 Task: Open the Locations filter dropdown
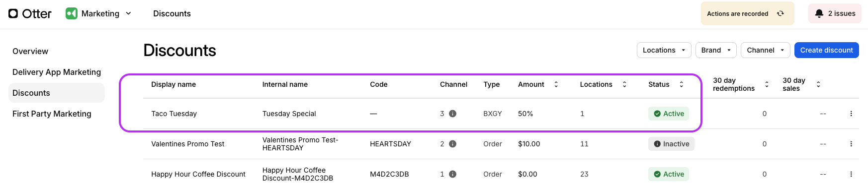click(x=664, y=50)
